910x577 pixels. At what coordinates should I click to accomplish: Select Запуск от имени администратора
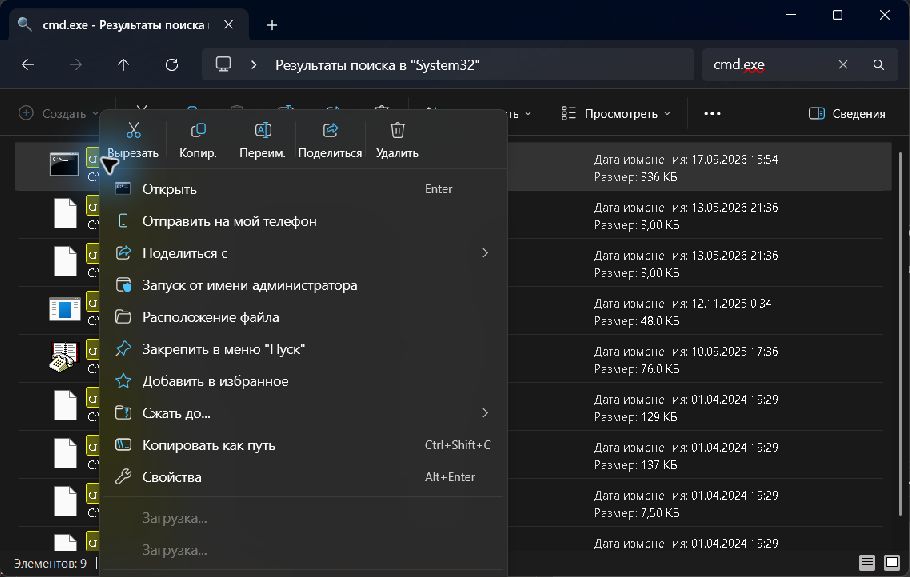[302, 286]
